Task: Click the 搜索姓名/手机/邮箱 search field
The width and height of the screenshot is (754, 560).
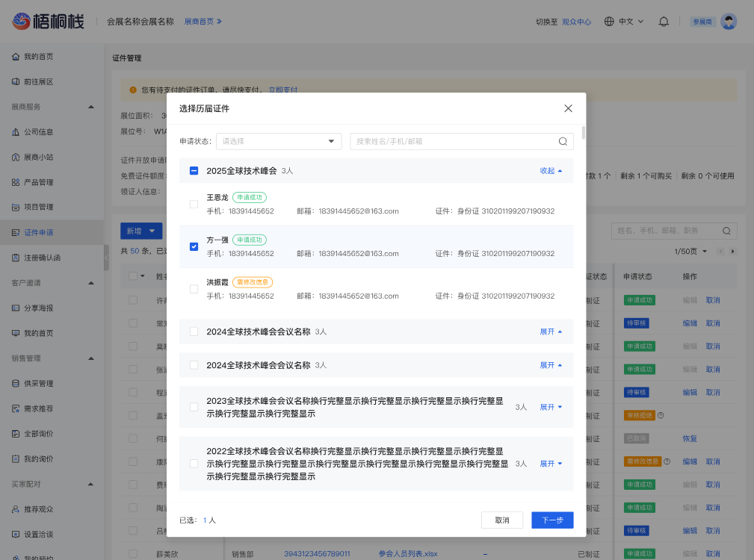Action: 452,141
